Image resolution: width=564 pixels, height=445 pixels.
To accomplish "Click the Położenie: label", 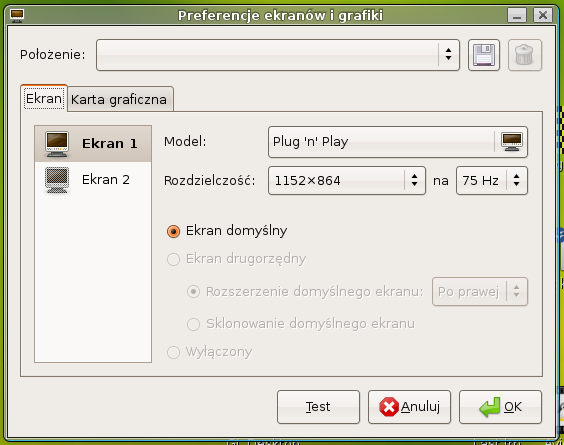I will [53, 55].
